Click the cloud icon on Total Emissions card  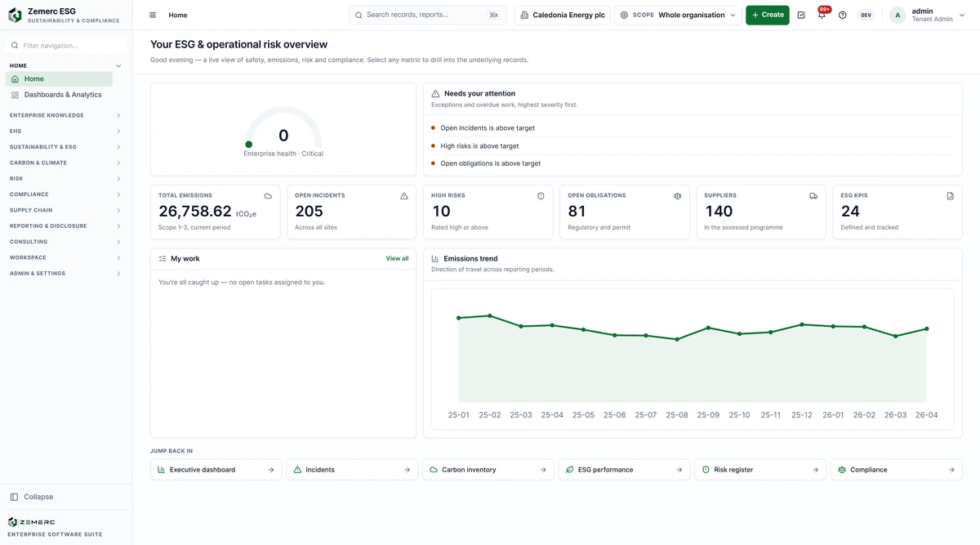point(268,196)
